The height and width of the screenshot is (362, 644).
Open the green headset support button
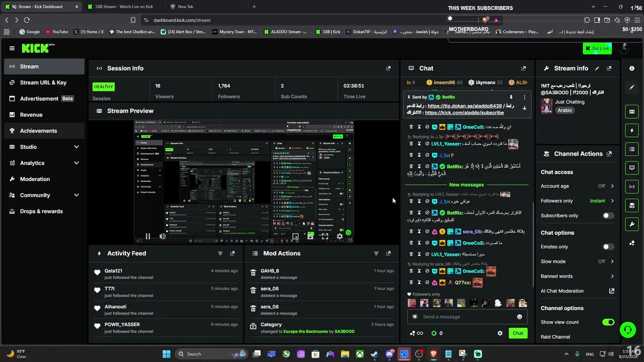627,330
